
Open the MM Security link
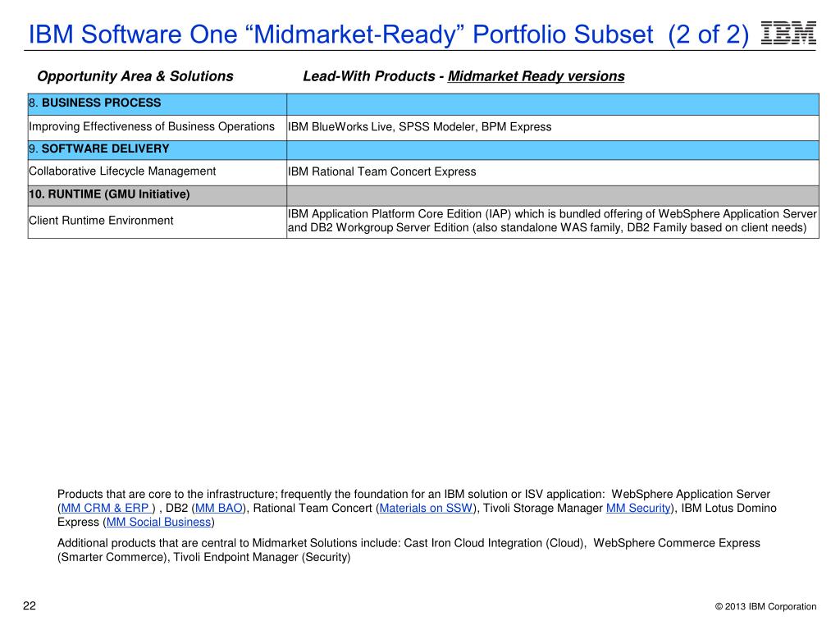tap(638, 508)
